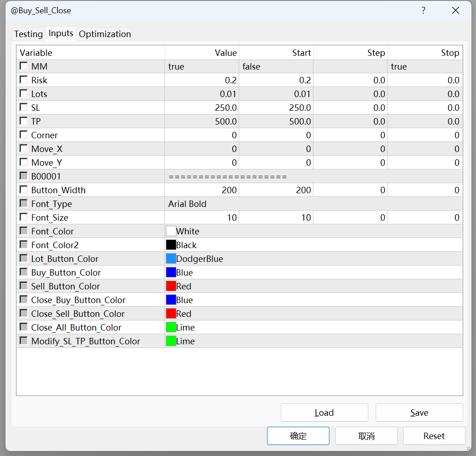476x456 pixels.
Task: Pick the Close_All_Button_Color lime swatch
Action: [x=171, y=327]
